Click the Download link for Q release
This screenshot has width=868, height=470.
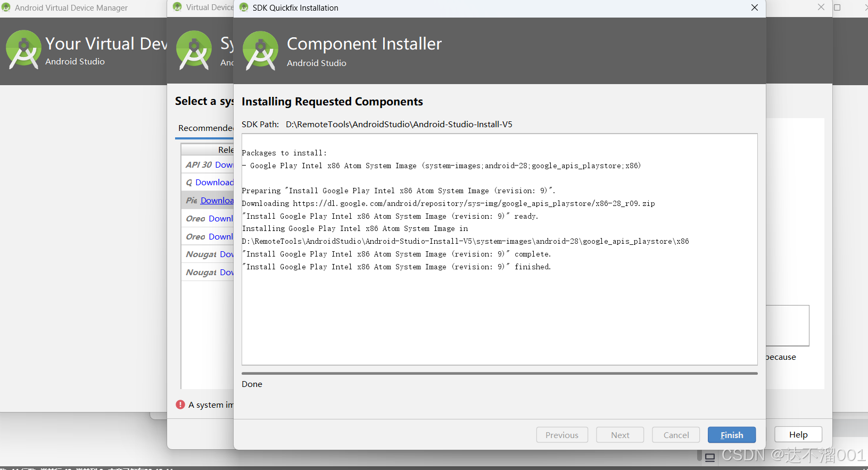click(x=214, y=183)
